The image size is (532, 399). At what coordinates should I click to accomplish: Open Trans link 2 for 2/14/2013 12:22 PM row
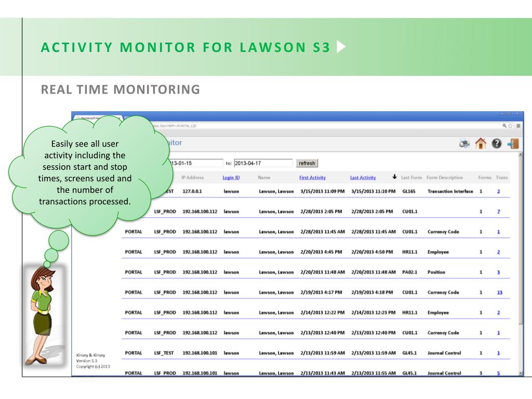(498, 312)
